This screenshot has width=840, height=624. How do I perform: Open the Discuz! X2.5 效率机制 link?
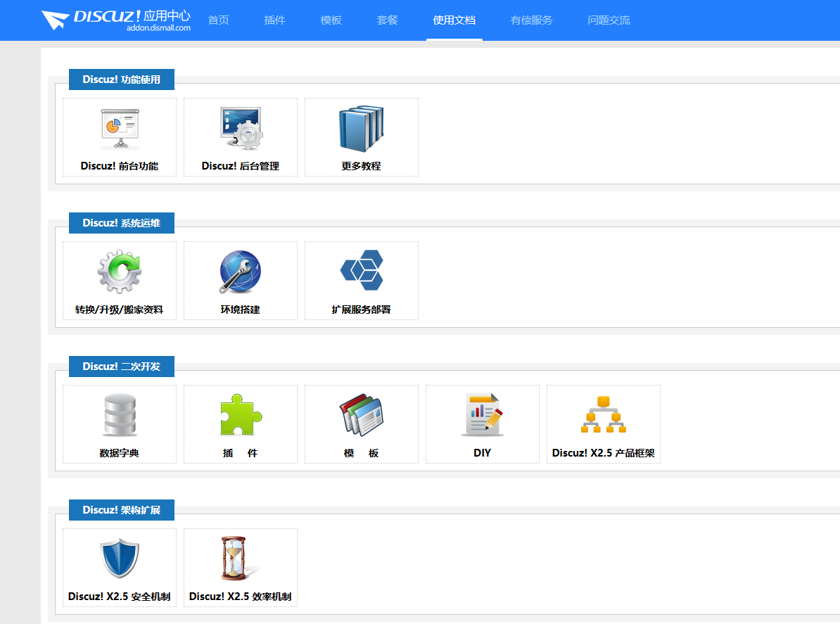coord(241,597)
